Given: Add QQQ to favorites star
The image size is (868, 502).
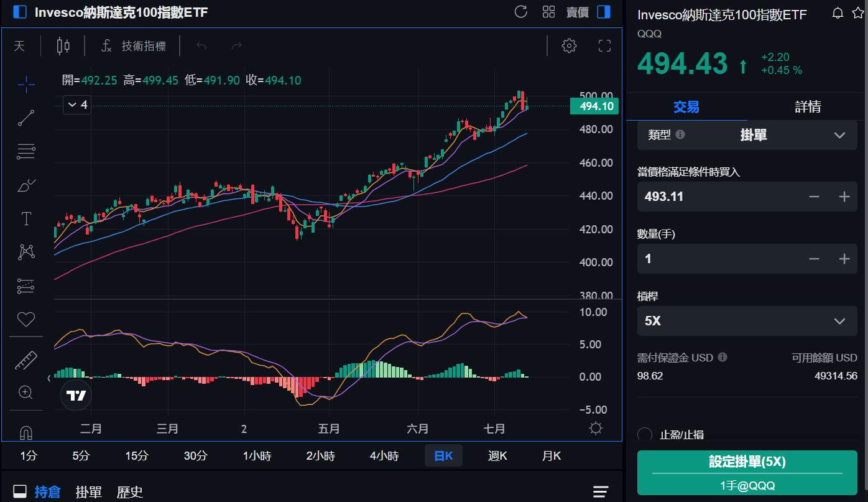Looking at the screenshot, I should click(x=858, y=13).
